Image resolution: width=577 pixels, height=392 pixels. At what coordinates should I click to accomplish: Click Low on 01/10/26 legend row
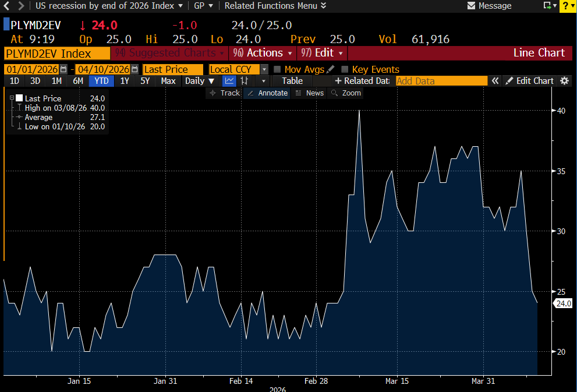[61, 126]
